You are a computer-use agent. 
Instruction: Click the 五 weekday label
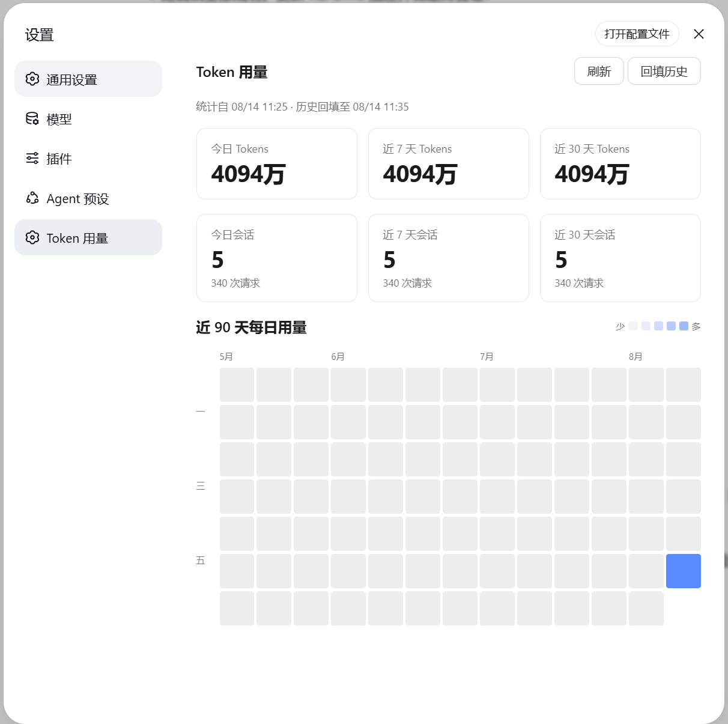pyautogui.click(x=201, y=561)
